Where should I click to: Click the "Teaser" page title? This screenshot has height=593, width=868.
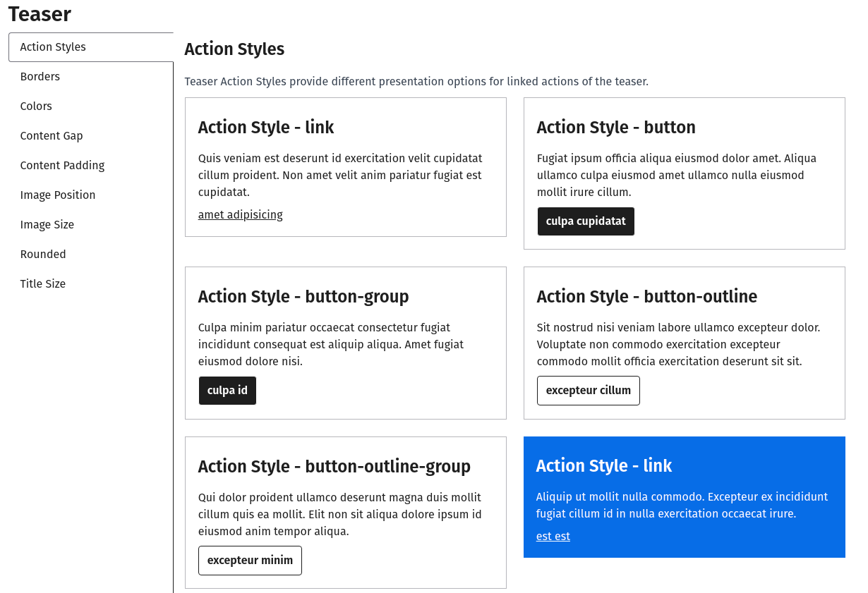(40, 14)
